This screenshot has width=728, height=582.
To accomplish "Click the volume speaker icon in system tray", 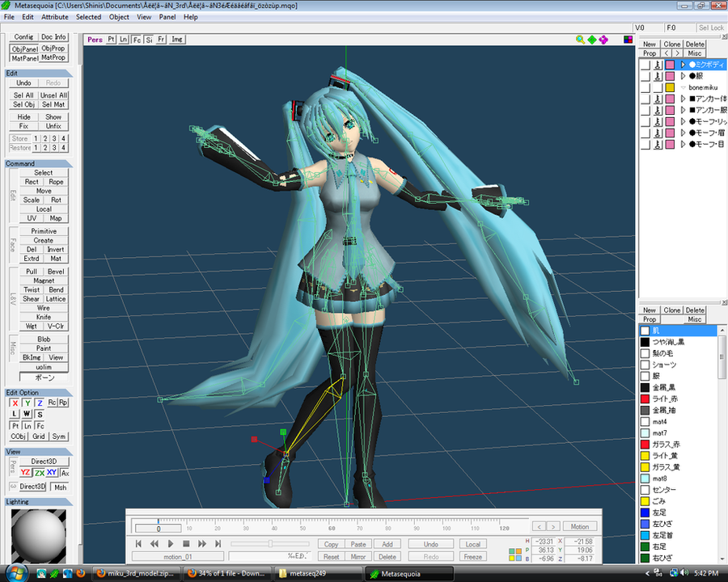I will [684, 574].
